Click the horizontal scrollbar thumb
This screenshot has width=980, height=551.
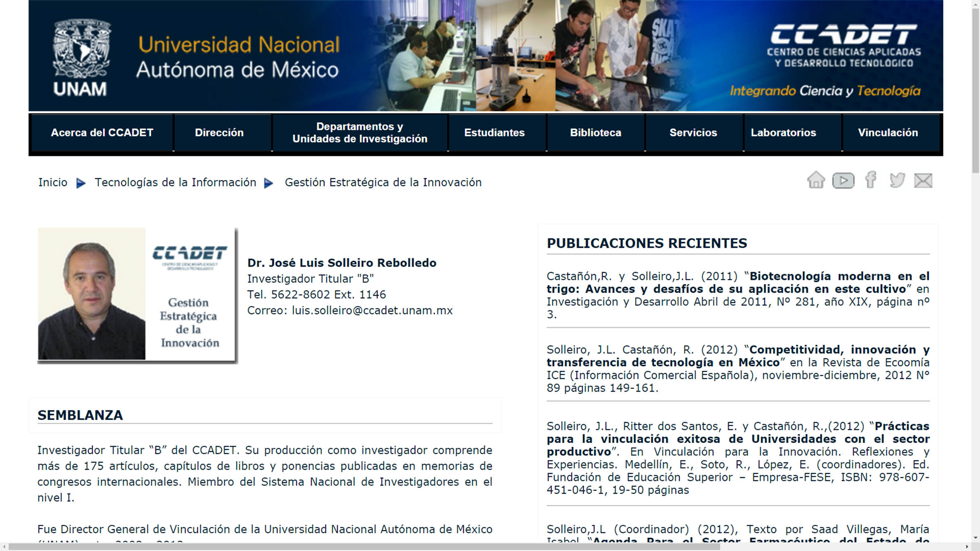363,547
